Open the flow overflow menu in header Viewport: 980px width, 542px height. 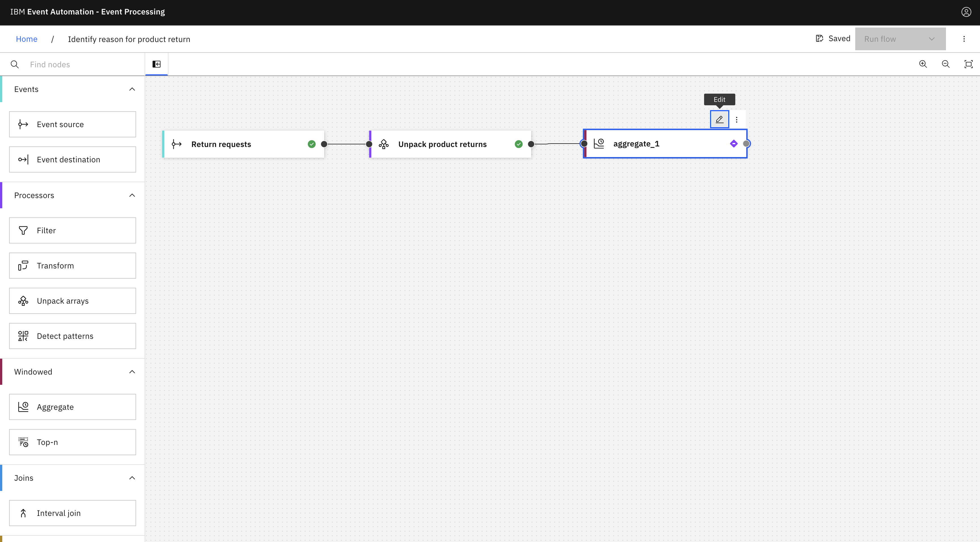[964, 39]
